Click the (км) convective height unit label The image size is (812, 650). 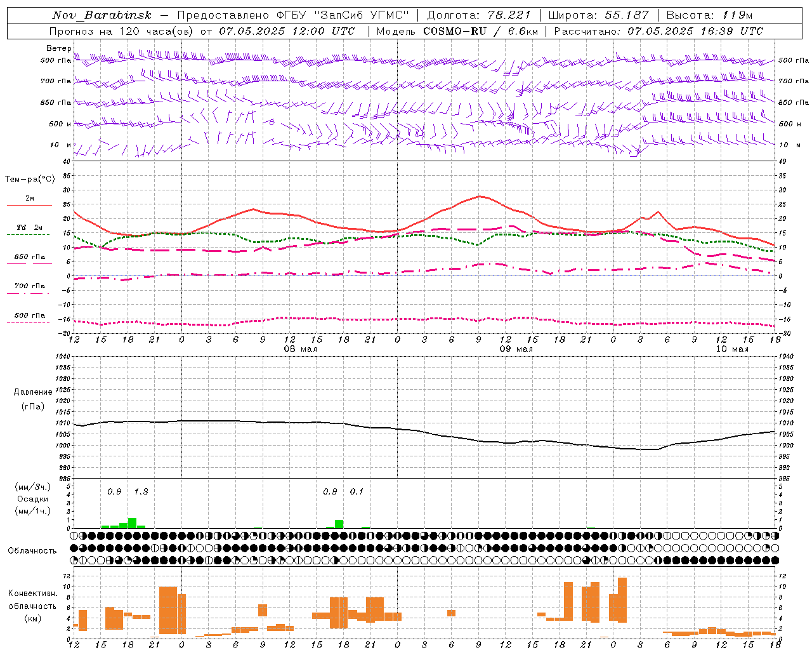pos(32,618)
